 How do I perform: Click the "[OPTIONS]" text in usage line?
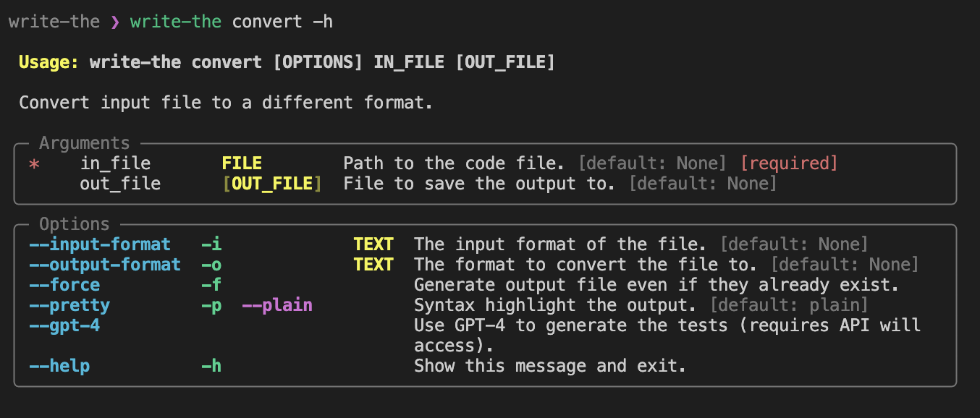point(318,62)
